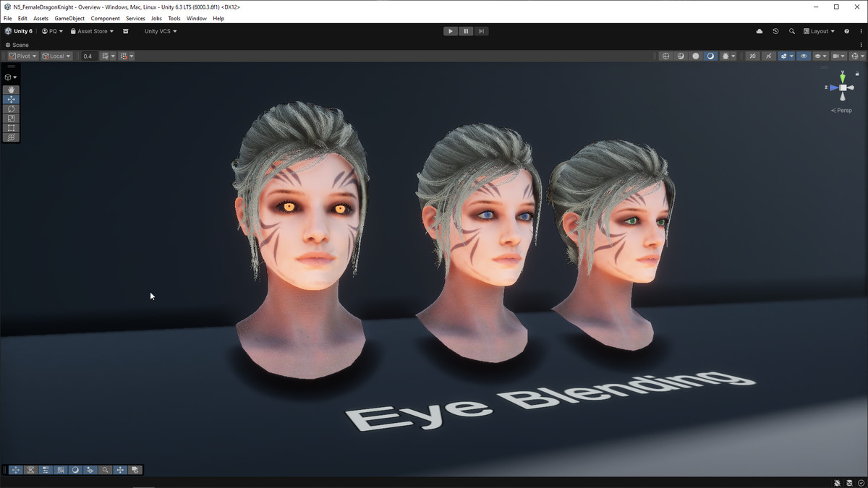Toggle scene visibility eye button
This screenshot has width=868, height=488.
tap(803, 56)
